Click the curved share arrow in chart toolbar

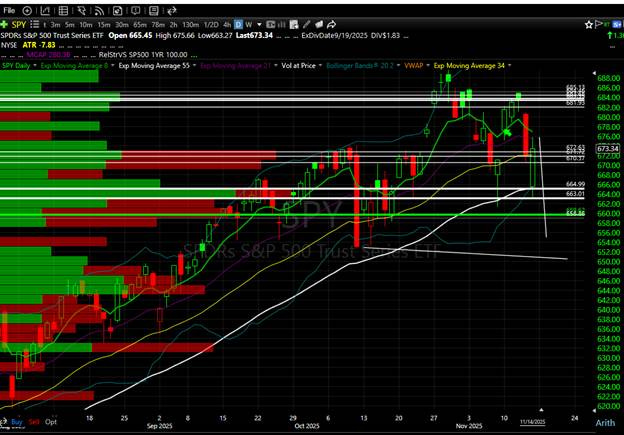point(331,25)
